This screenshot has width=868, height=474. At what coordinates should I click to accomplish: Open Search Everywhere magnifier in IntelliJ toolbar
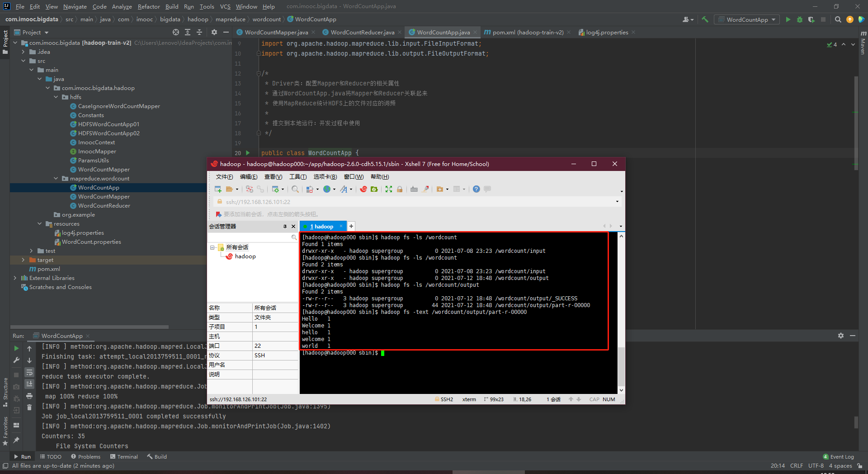[x=838, y=19]
